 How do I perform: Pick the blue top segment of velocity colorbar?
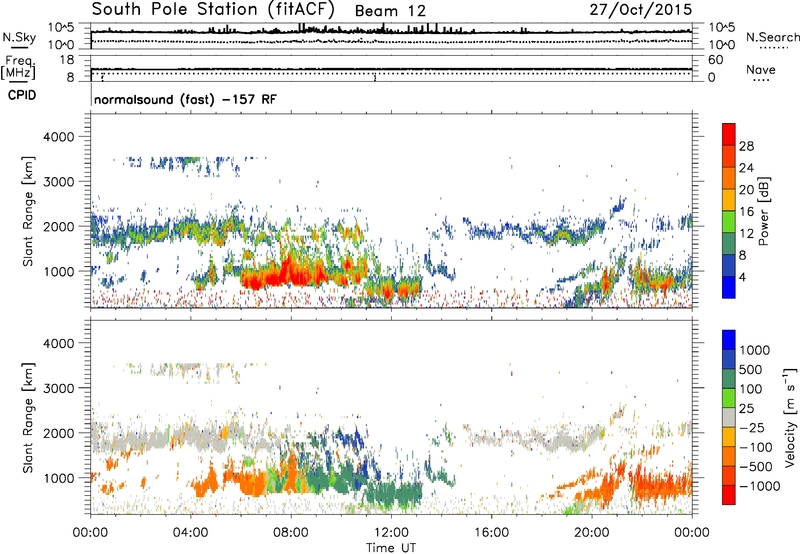(729, 340)
